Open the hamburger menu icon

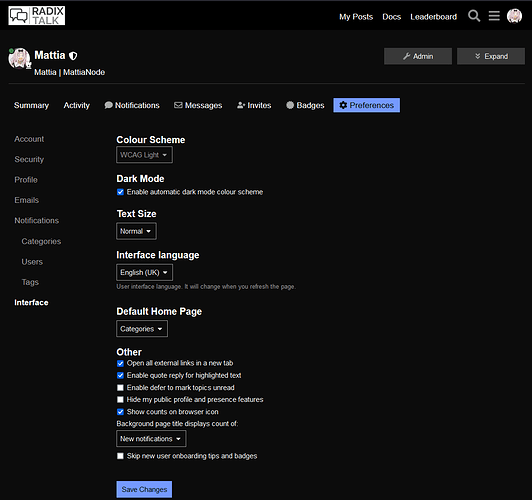click(494, 16)
